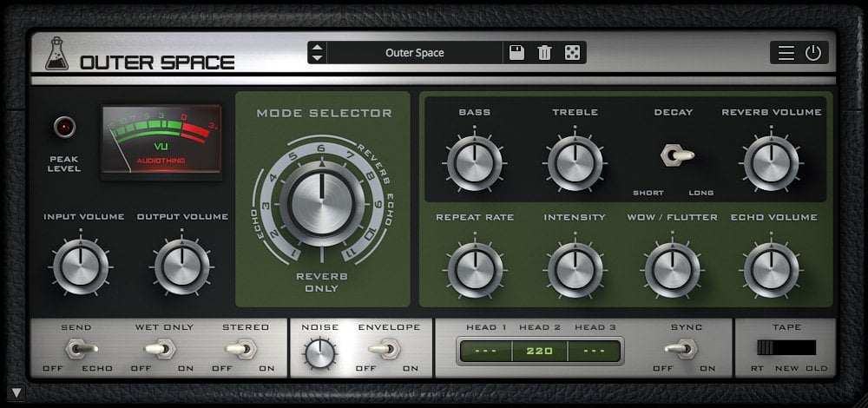
Task: Delete the preset with the trash icon
Action: coord(545,53)
